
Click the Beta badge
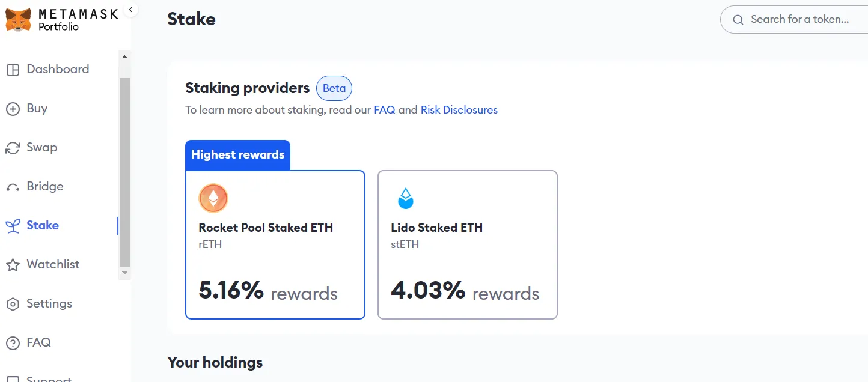(334, 88)
